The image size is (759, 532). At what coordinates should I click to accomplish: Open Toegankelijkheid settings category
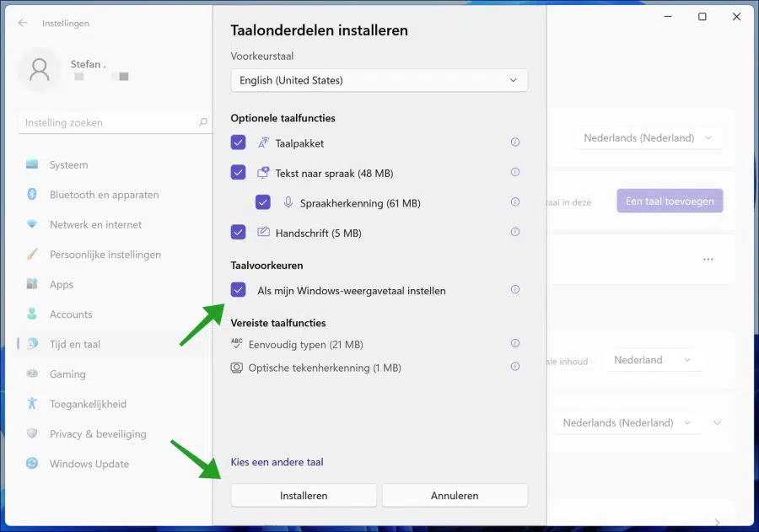114,404
